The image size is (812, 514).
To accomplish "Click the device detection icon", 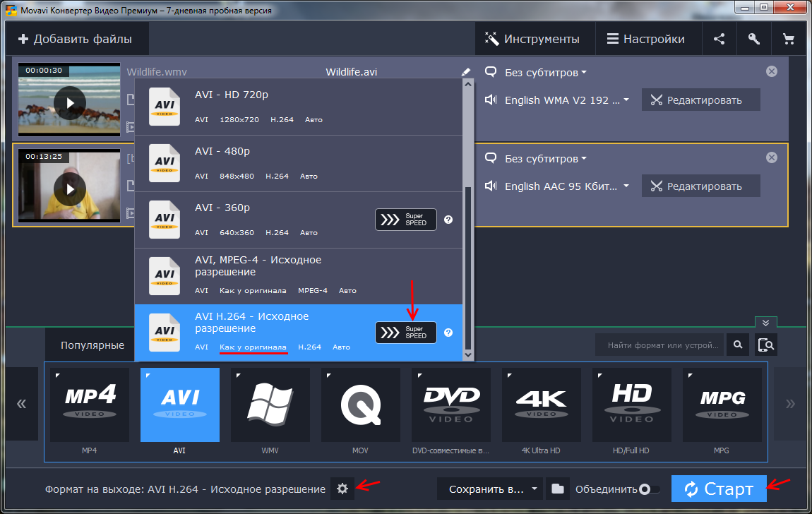I will [x=765, y=345].
